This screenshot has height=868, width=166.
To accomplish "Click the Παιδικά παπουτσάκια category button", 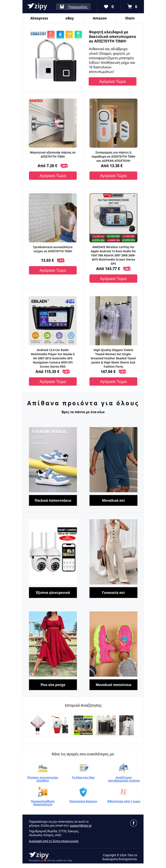I will click(x=53, y=500).
